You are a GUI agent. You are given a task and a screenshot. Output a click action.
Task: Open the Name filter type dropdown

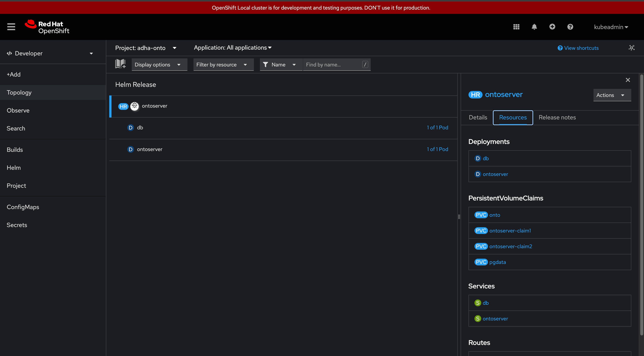(x=281, y=65)
